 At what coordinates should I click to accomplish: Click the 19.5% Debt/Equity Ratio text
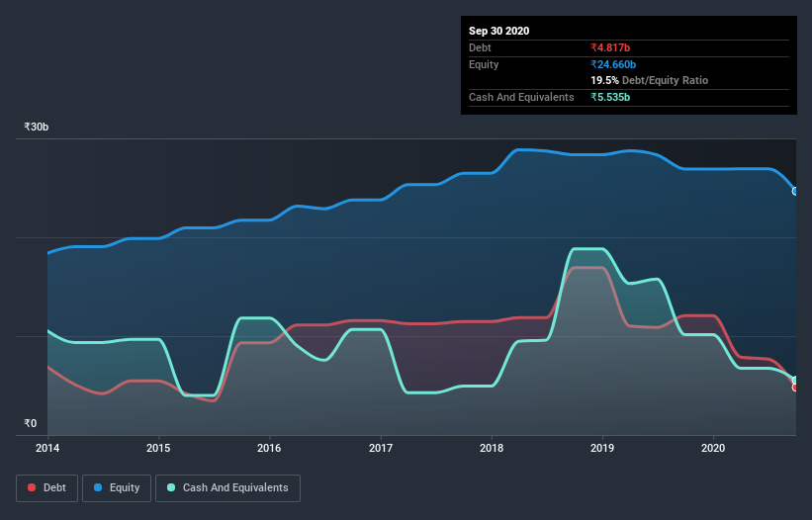click(x=650, y=80)
